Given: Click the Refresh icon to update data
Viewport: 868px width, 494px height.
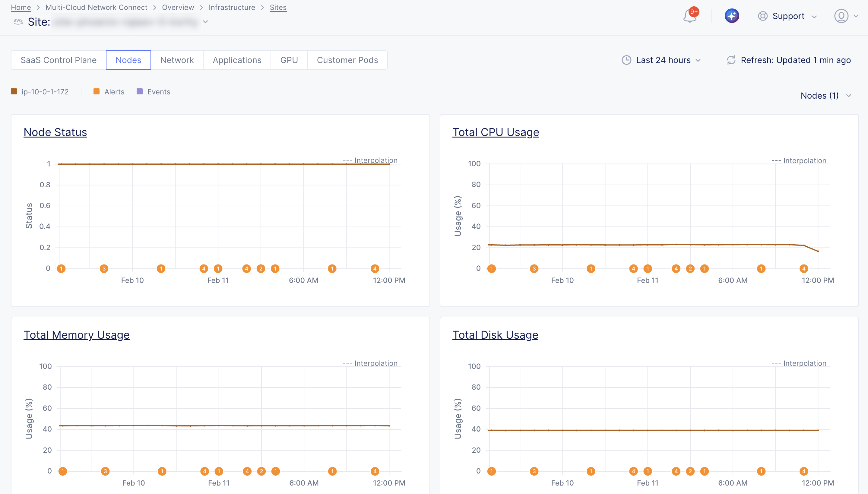Looking at the screenshot, I should (x=731, y=60).
